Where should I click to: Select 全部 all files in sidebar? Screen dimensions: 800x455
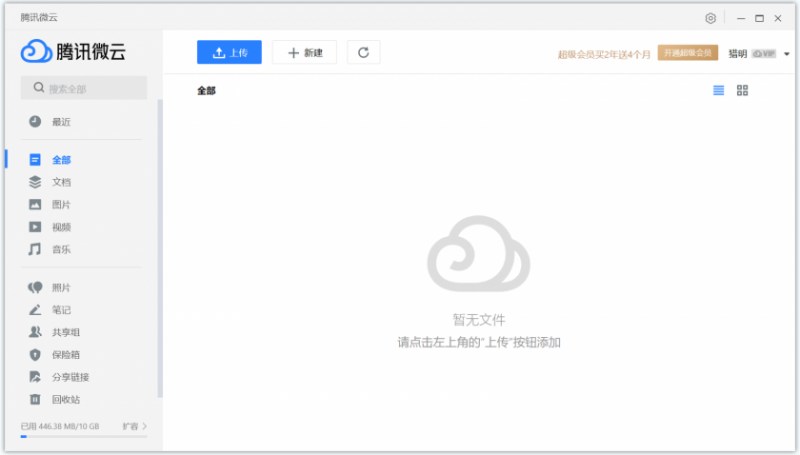coord(61,160)
